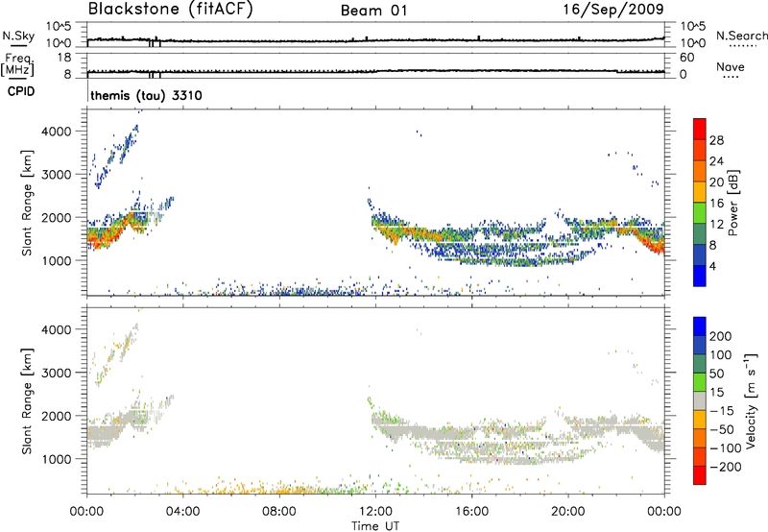Select 'Slant Range [km]' label of power panel

coord(27,203)
